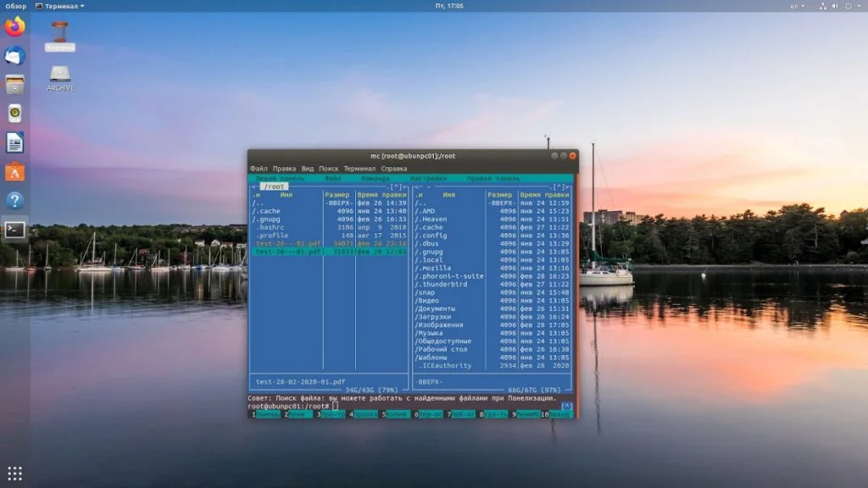The image size is (868, 488).
Task: Open the Файл menu in terminal window
Action: pos(259,169)
